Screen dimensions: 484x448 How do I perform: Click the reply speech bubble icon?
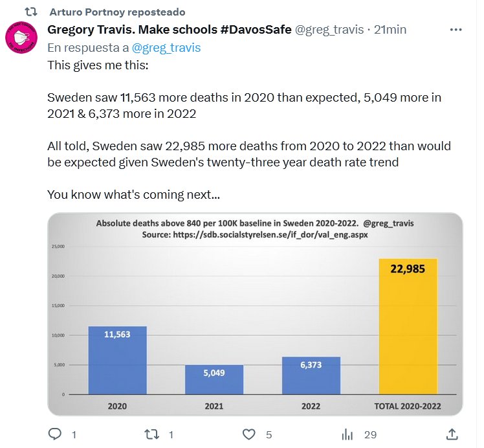point(56,434)
